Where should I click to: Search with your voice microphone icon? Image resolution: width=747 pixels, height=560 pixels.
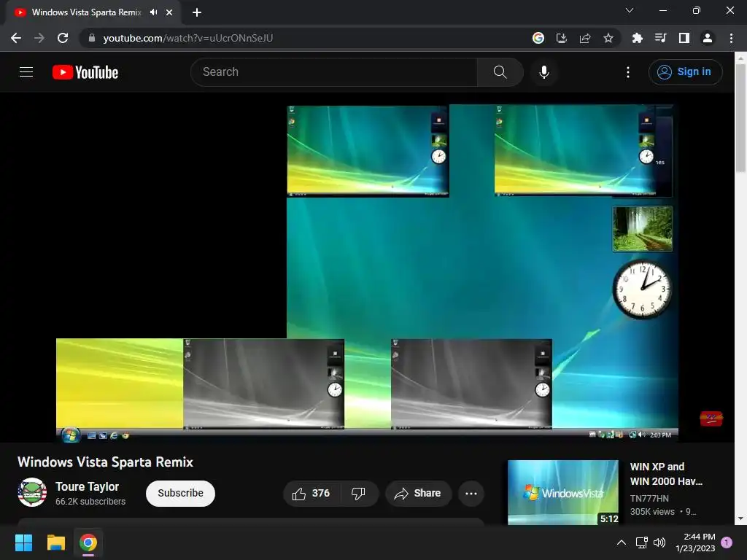point(543,72)
